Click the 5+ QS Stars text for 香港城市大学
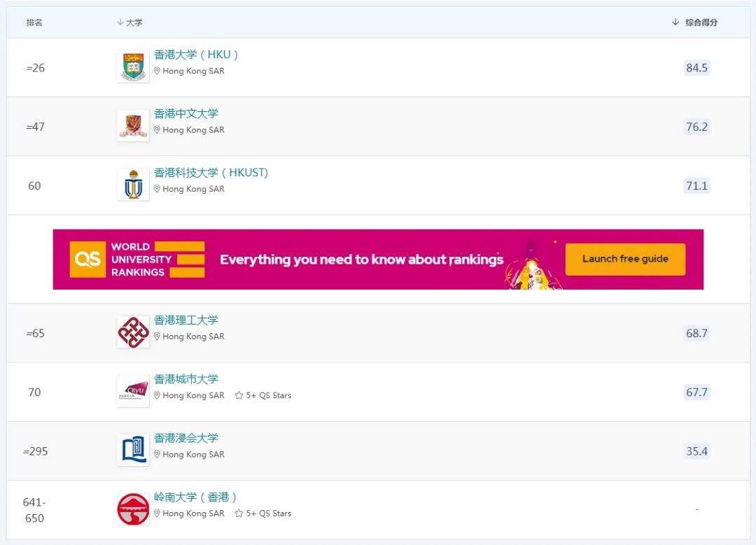756x545 pixels. click(269, 395)
